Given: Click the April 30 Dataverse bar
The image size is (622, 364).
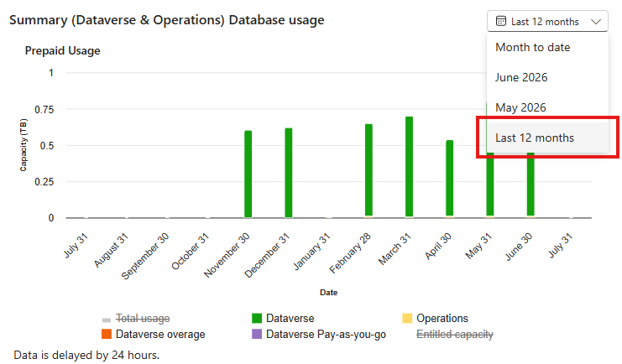Looking at the screenshot, I should 449,179.
